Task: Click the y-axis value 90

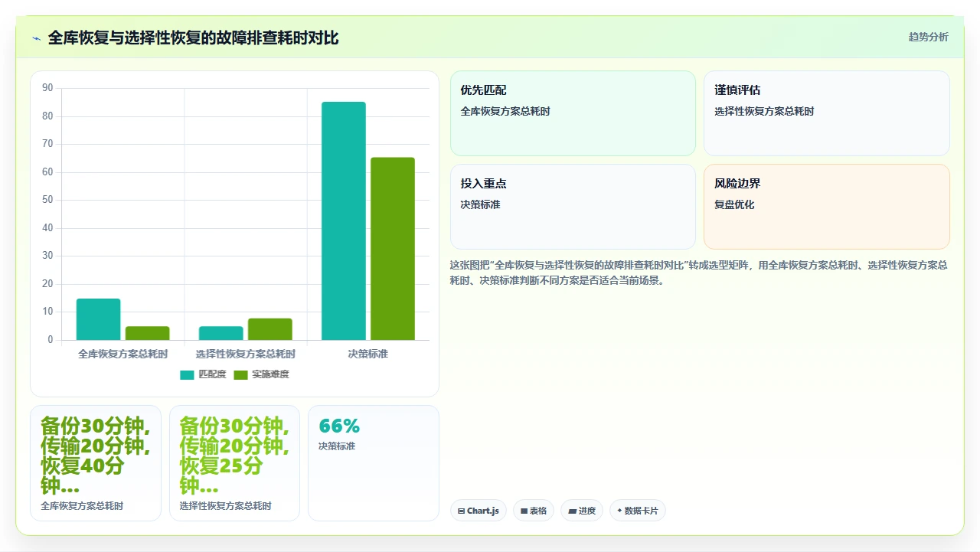Action: (47, 88)
